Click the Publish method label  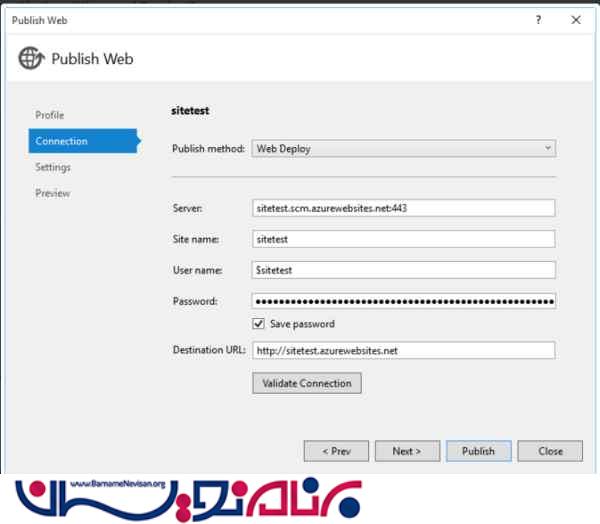[208, 149]
